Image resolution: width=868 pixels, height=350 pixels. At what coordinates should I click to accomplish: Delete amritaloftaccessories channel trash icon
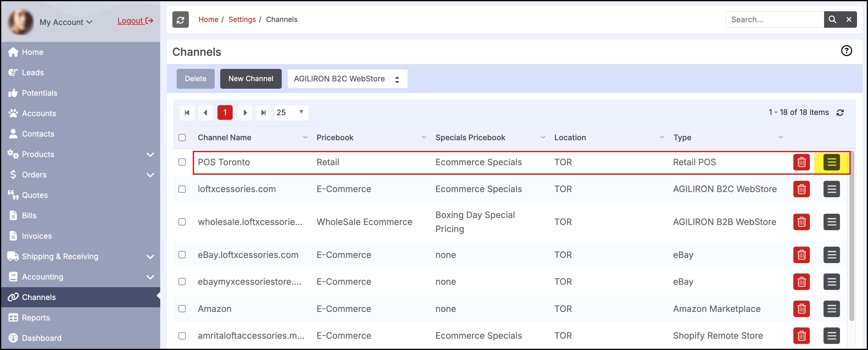(x=801, y=336)
